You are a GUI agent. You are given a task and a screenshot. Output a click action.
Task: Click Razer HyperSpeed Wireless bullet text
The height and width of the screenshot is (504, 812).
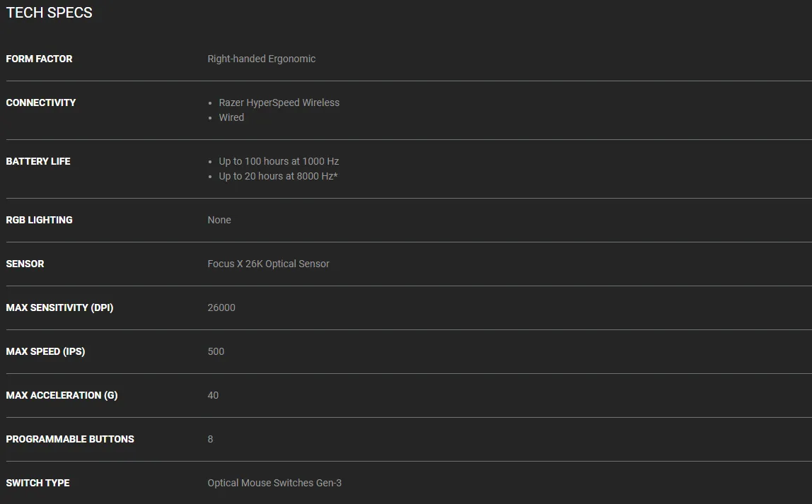click(x=279, y=102)
